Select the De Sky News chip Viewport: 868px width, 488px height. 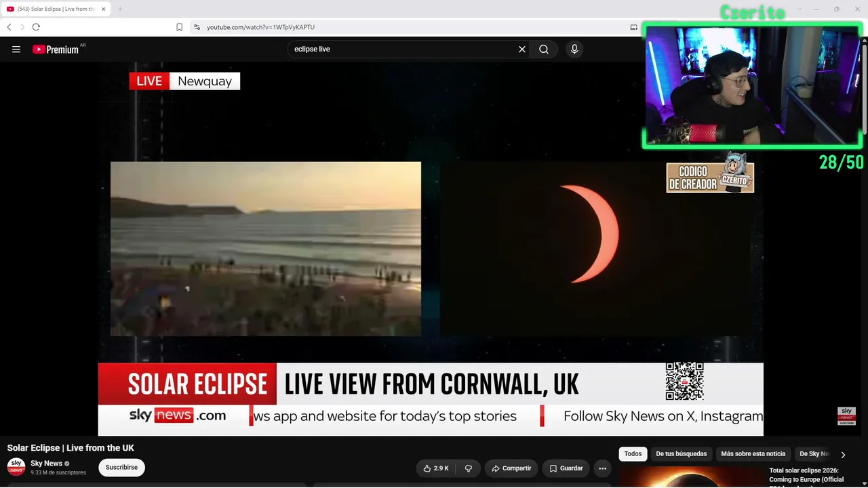pos(814,454)
